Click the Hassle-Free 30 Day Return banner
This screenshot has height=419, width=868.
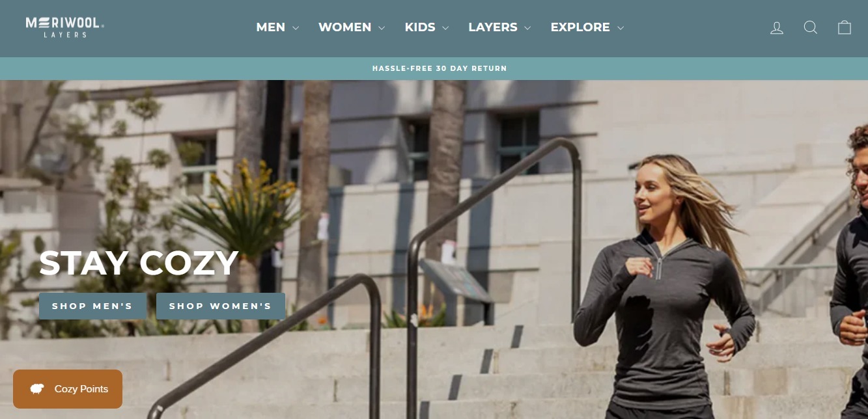point(440,68)
